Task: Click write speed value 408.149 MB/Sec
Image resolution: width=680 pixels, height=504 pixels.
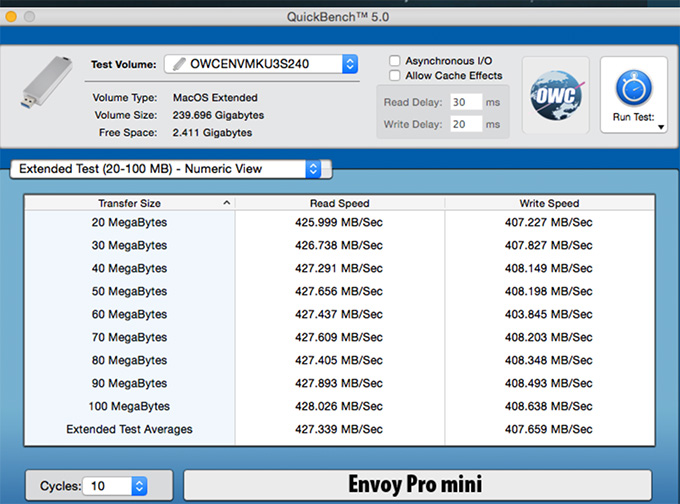Action: tap(549, 268)
